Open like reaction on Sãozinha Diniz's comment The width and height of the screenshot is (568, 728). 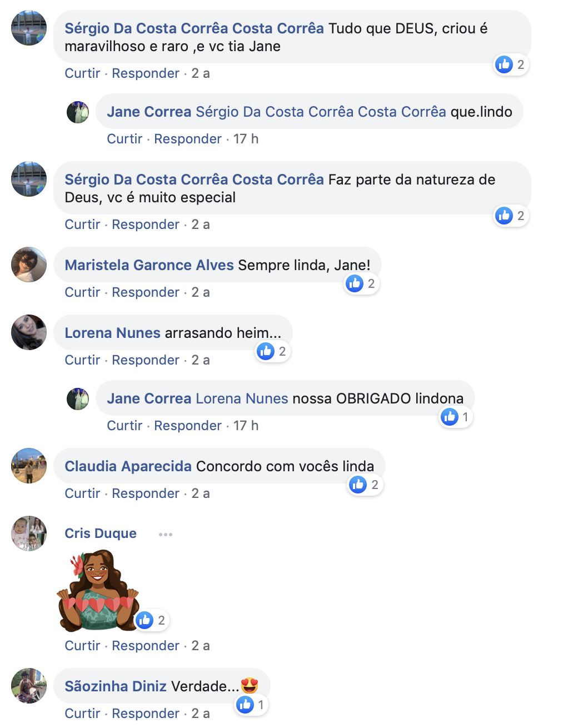point(251,705)
